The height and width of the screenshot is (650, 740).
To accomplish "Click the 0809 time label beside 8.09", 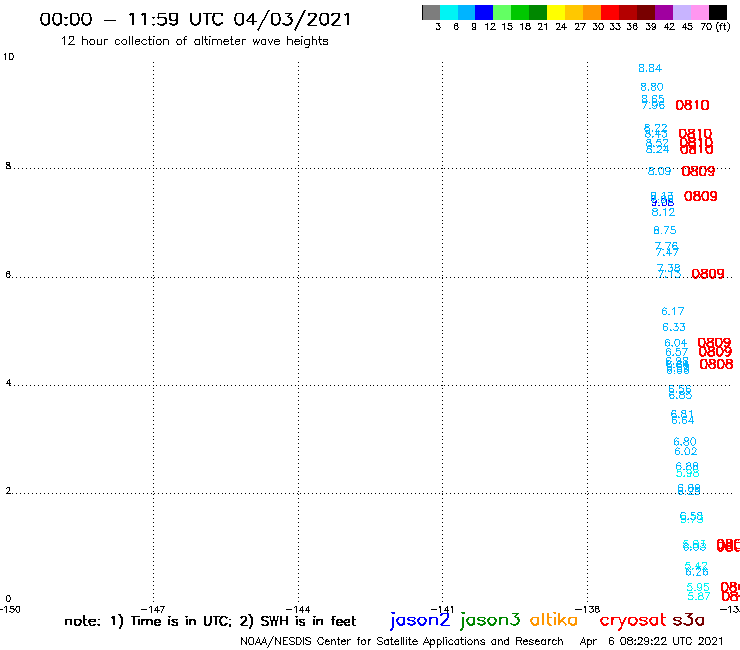I will point(698,171).
